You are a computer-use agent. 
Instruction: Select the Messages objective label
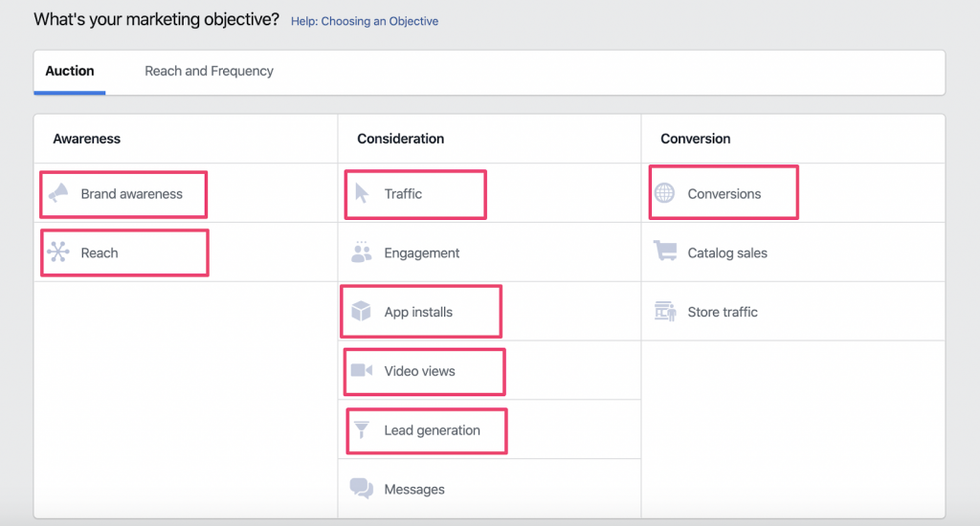pyautogui.click(x=414, y=489)
